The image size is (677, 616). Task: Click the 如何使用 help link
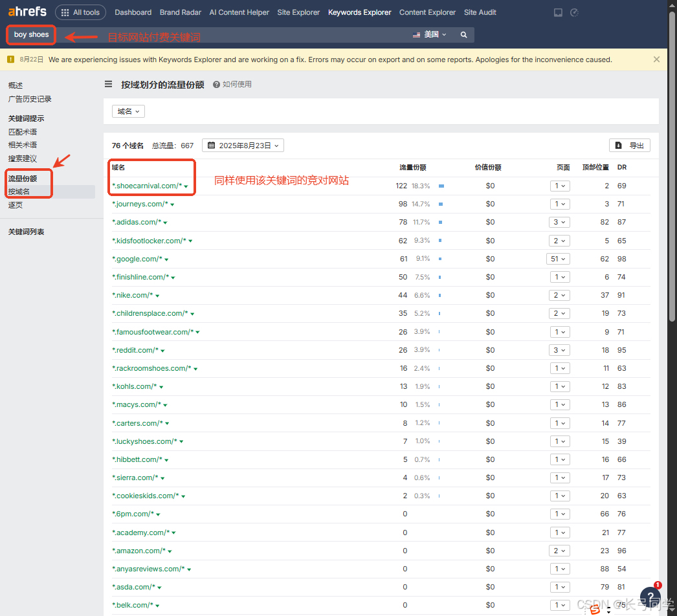(x=232, y=84)
